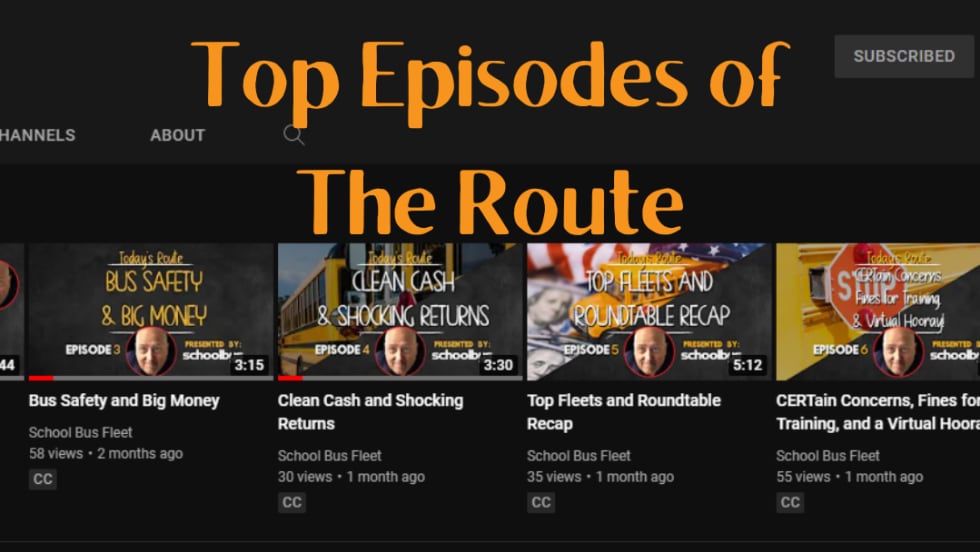
Task: Click CC badge under CERTain Concerns video
Action: (x=790, y=503)
